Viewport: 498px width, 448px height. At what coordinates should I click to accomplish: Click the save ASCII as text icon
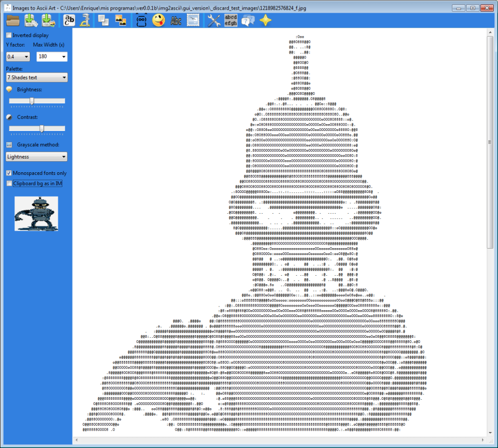tap(30, 20)
